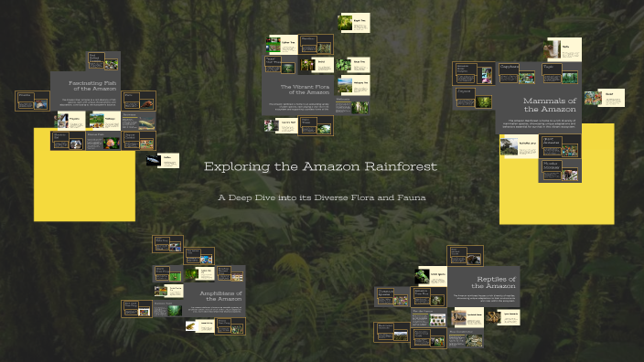644x362 pixels.
Task: Open the Sloth card above Mammals
Action: pyautogui.click(x=563, y=49)
